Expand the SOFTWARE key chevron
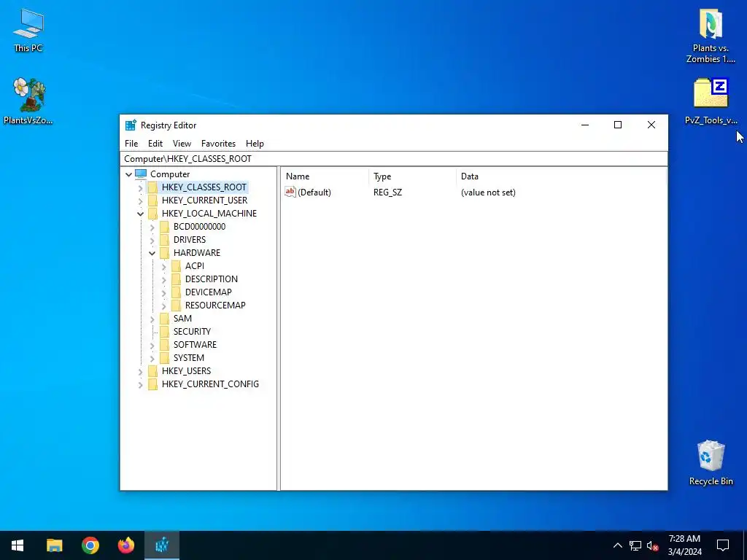Image resolution: width=747 pixels, height=560 pixels. point(152,345)
